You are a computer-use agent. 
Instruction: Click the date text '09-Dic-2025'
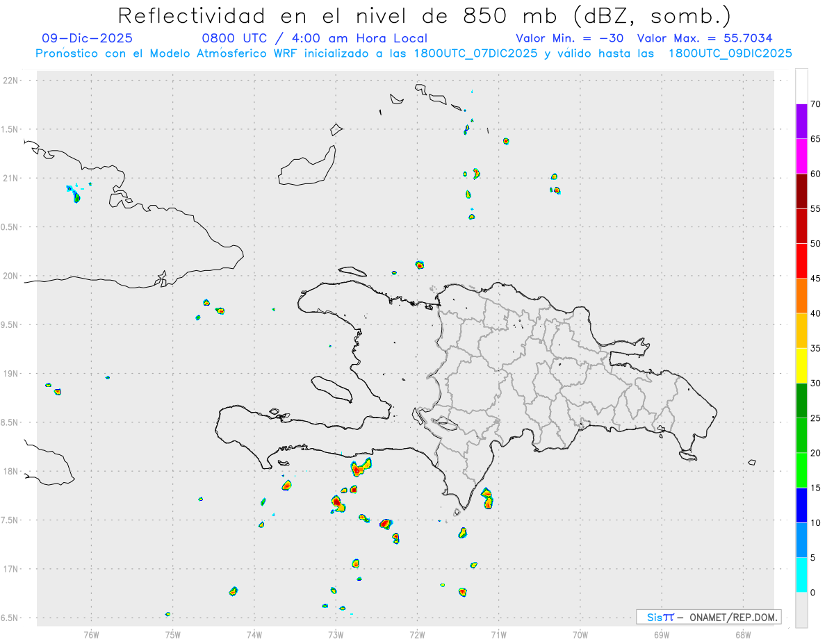(87, 38)
